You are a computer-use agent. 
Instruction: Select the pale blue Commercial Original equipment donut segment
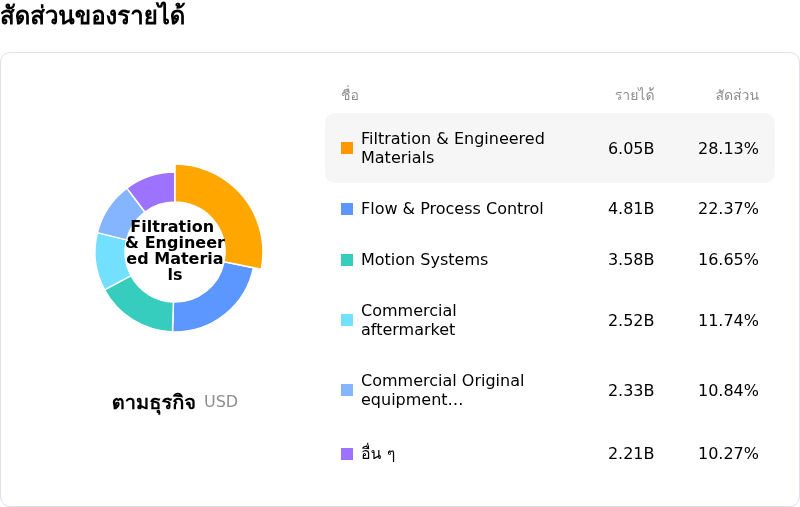pos(120,214)
